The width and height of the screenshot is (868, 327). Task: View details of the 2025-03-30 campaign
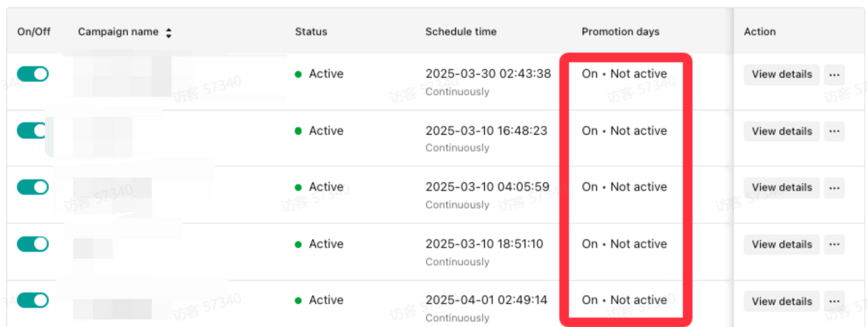[x=781, y=75]
